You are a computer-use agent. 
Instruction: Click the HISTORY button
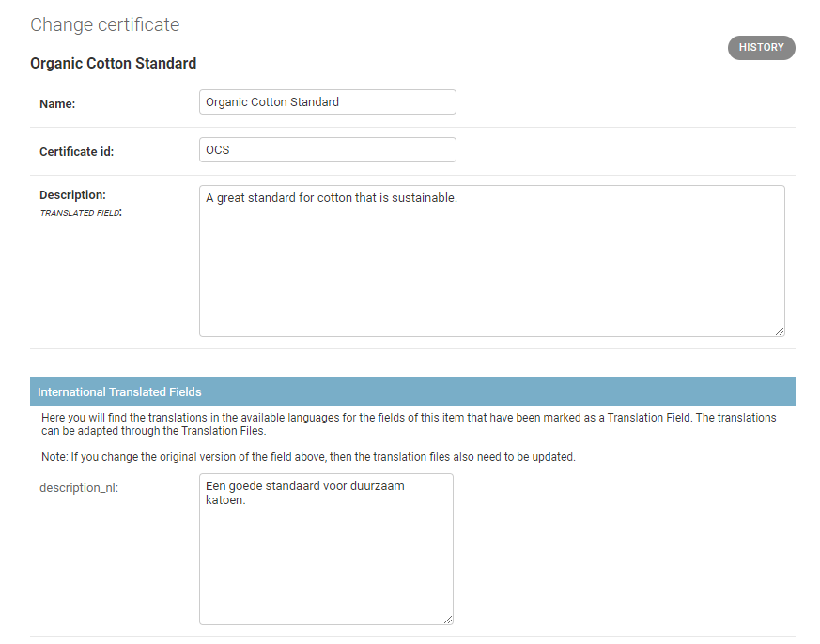[761, 48]
